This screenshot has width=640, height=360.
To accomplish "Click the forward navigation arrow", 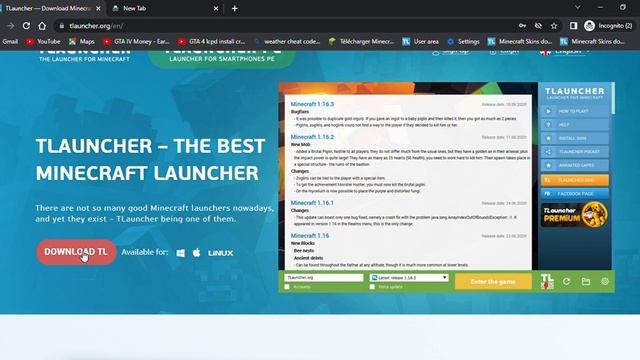I will pyautogui.click(x=11, y=26).
